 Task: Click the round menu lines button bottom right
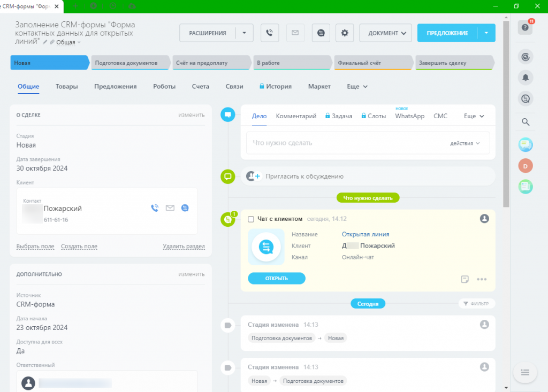pos(525,372)
